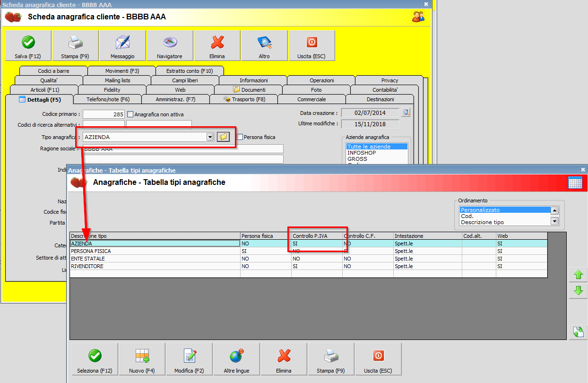Open Altre lingue globe button
This screenshot has width=588, height=383.
click(x=237, y=359)
